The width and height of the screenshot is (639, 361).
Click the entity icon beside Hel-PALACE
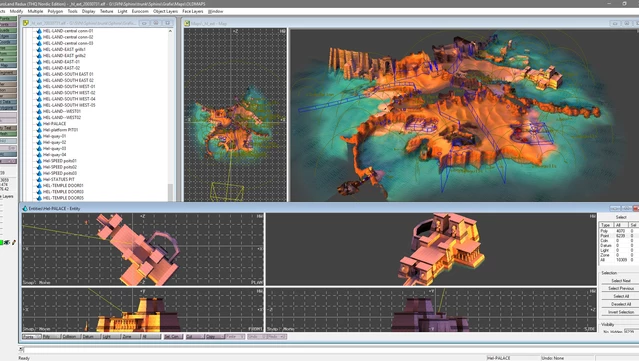39,123
